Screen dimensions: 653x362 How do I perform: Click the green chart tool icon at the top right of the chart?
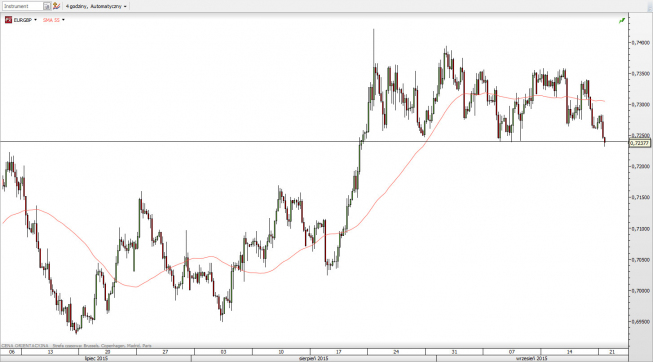[x=622, y=20]
